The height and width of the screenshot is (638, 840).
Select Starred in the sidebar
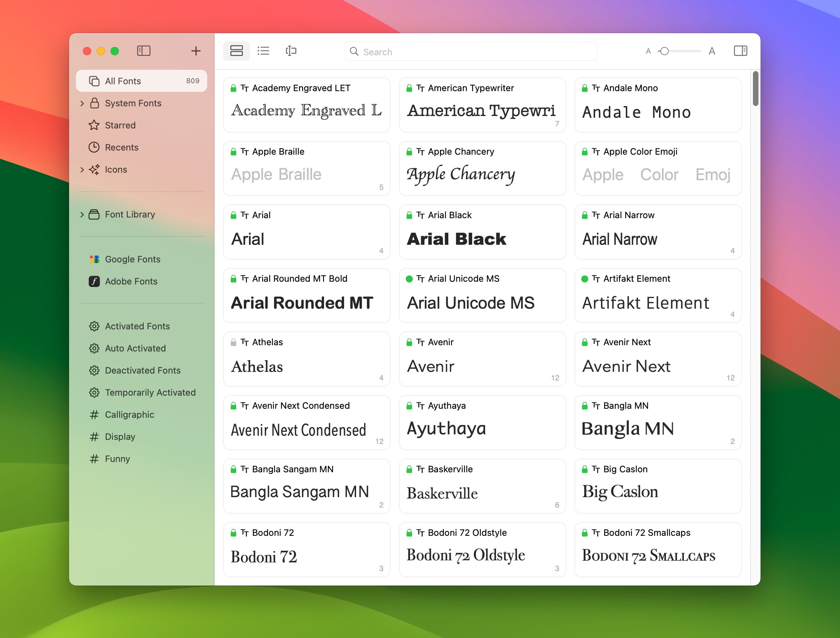[x=120, y=125]
